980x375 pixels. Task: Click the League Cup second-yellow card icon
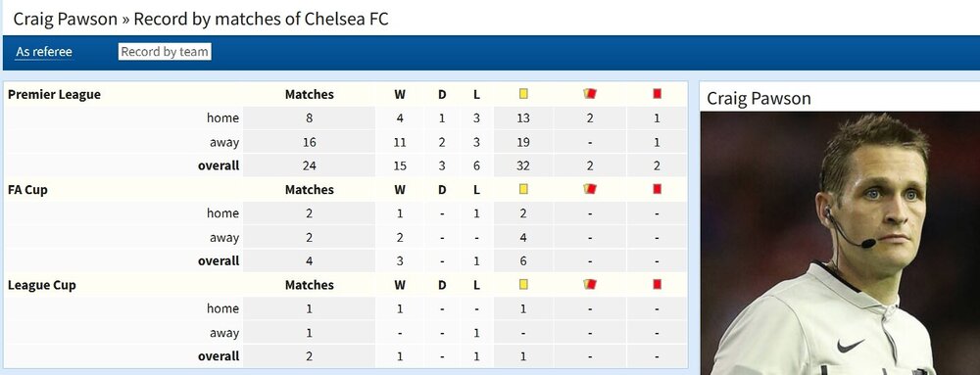590,284
